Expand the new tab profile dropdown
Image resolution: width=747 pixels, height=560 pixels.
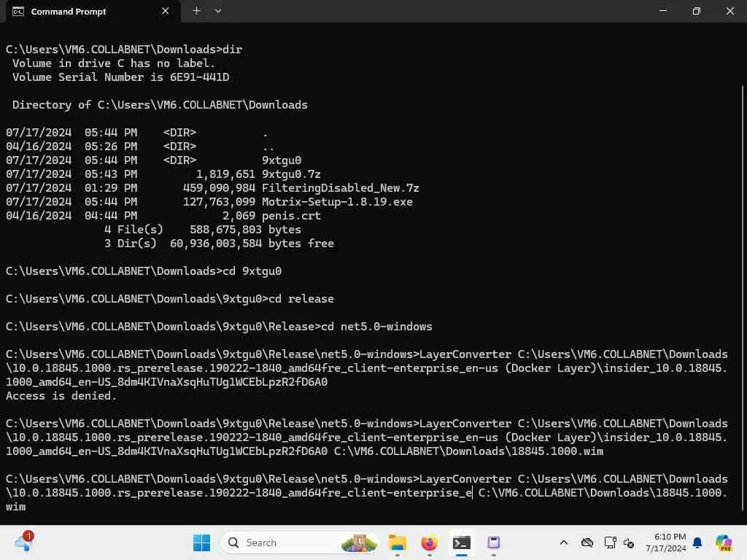click(217, 11)
